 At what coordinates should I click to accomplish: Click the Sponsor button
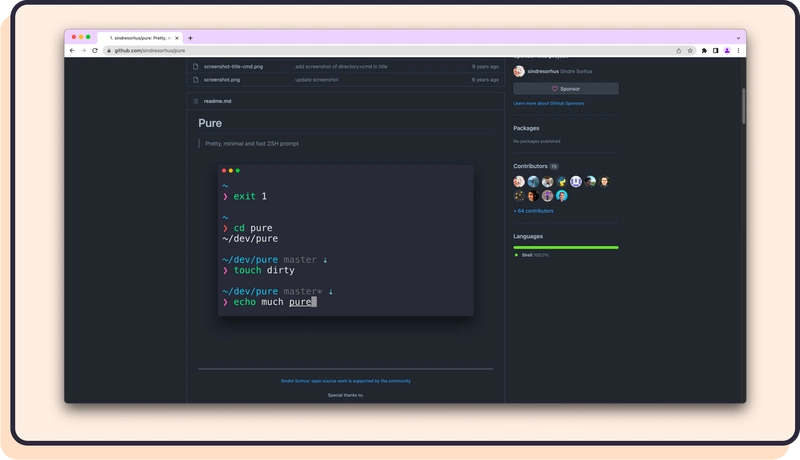[x=566, y=89]
